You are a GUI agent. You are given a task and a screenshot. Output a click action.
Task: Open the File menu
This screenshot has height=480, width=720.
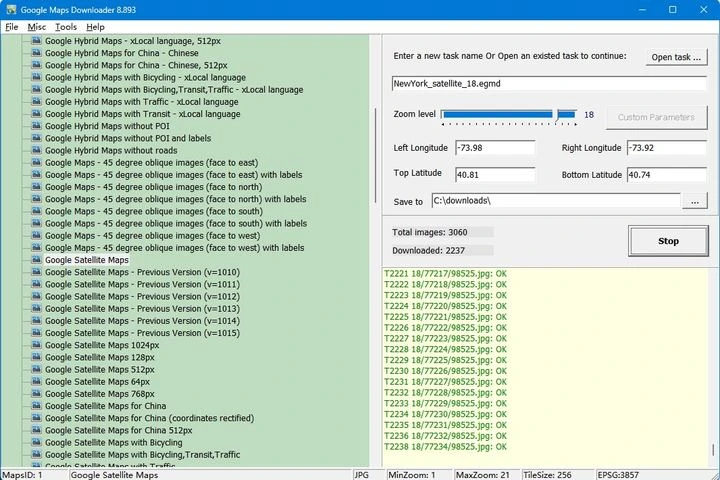pos(11,27)
